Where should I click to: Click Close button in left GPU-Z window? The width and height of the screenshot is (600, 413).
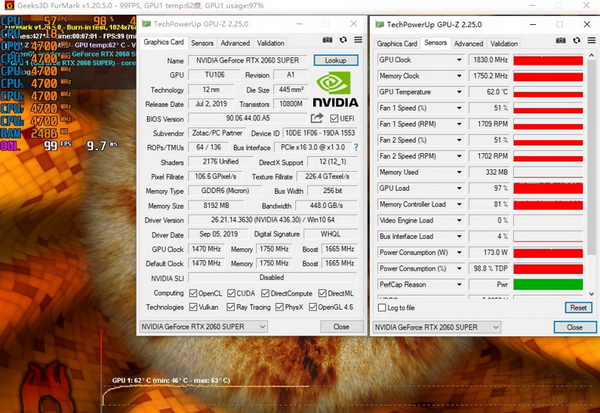click(x=341, y=326)
